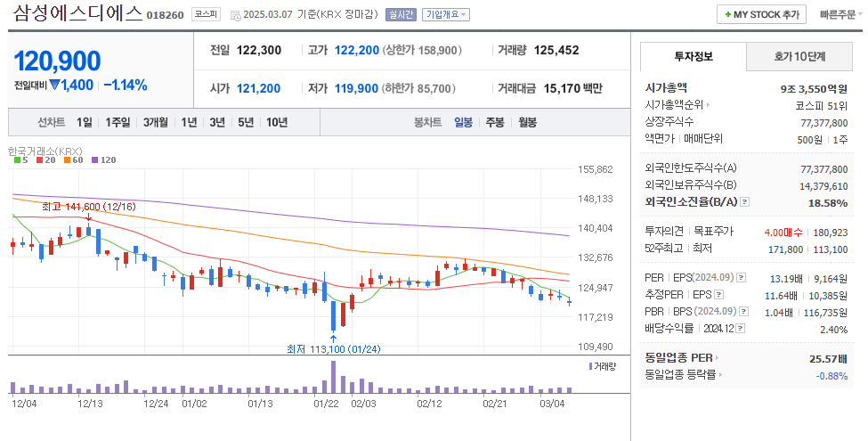Click the 코스피 51위 ranking value
The image size is (868, 441).
[x=821, y=106]
